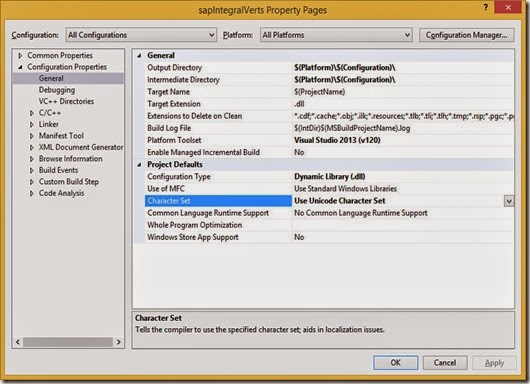The image size is (530, 384).
Task: Click the $(ProjectName) value
Action: click(319, 92)
